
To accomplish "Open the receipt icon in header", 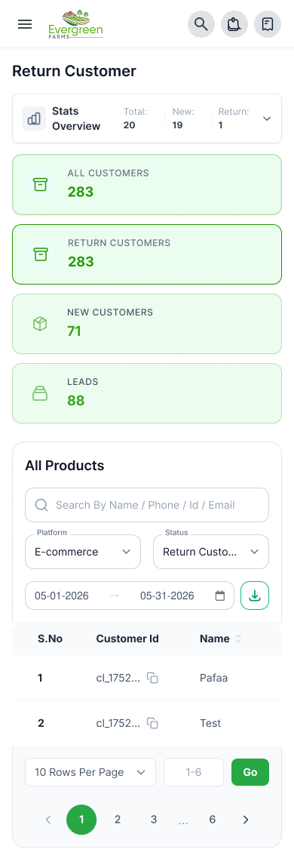I will pyautogui.click(x=268, y=24).
